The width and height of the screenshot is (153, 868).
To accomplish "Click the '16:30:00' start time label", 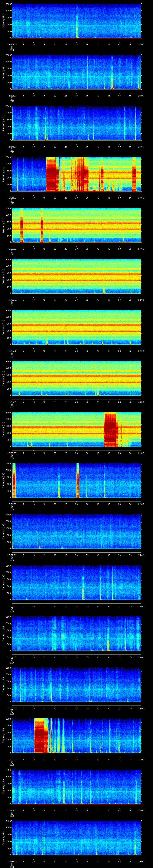I will pos(12,453).
